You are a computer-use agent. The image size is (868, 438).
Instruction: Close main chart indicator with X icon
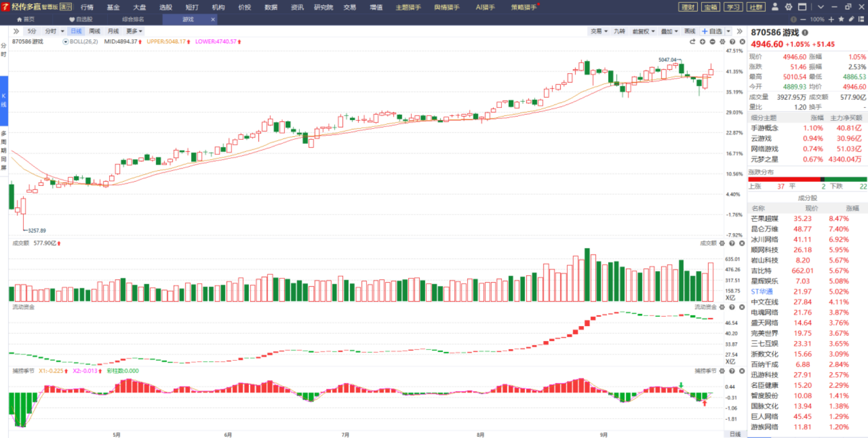click(x=742, y=42)
